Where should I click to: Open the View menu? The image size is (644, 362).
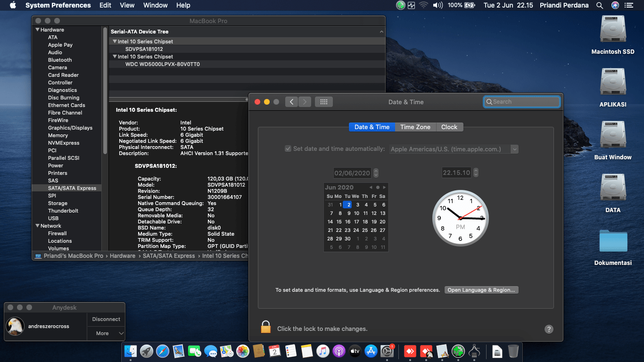(x=127, y=5)
